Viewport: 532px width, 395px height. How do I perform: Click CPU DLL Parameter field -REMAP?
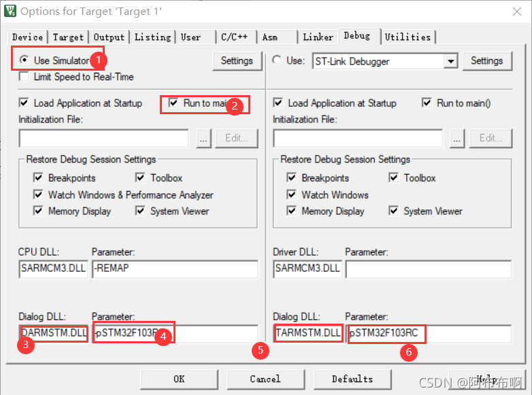click(x=175, y=269)
